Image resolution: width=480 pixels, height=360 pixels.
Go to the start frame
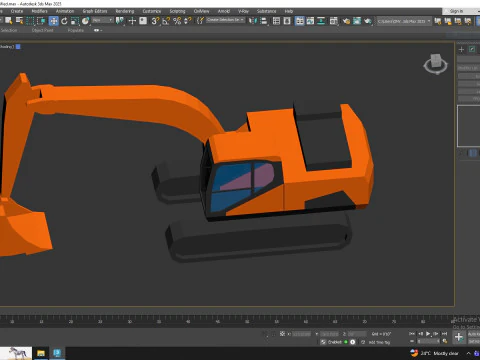(x=412, y=333)
